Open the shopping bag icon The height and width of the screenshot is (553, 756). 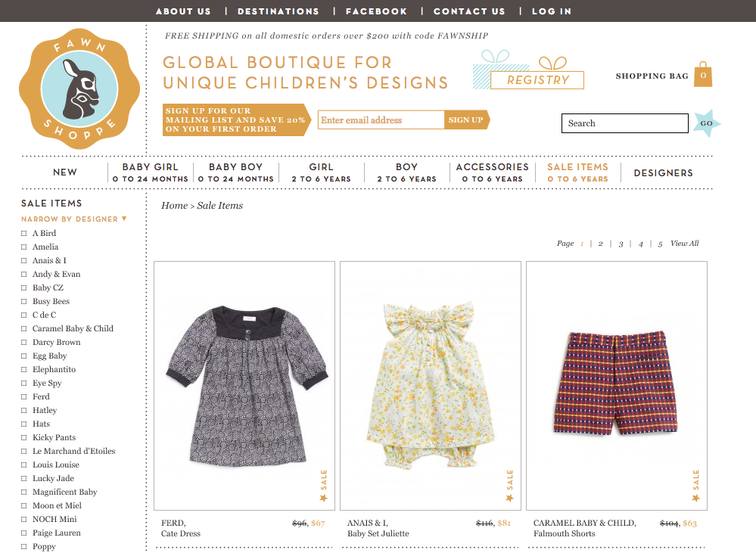click(703, 74)
